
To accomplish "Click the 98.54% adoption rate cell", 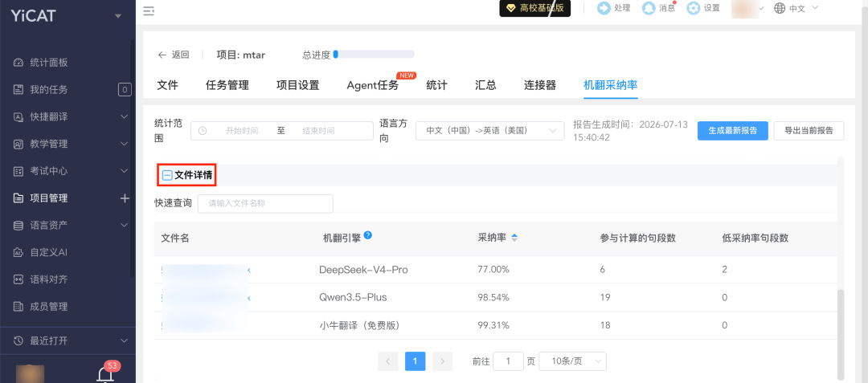I will point(493,297).
